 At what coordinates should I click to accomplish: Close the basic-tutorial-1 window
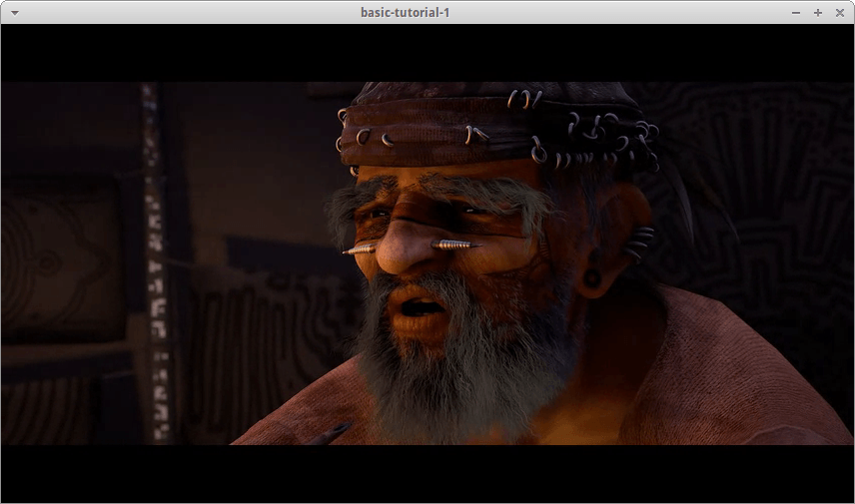[839, 12]
